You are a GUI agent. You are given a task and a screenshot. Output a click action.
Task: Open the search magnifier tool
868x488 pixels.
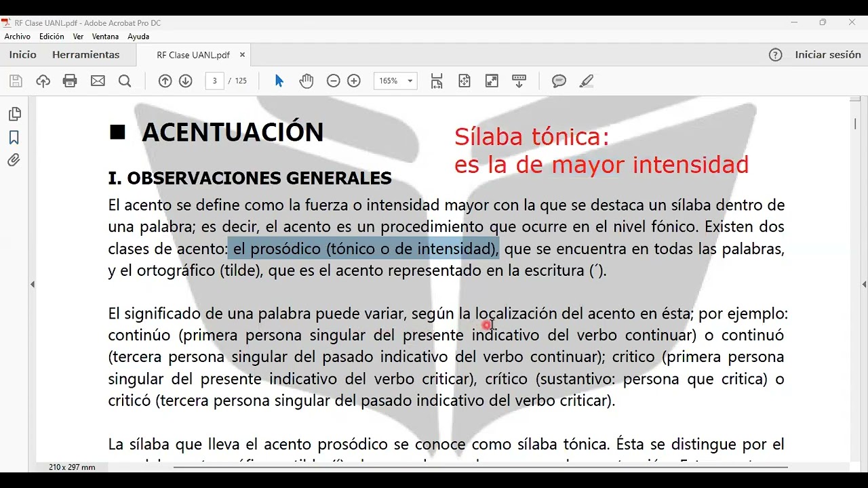[125, 81]
